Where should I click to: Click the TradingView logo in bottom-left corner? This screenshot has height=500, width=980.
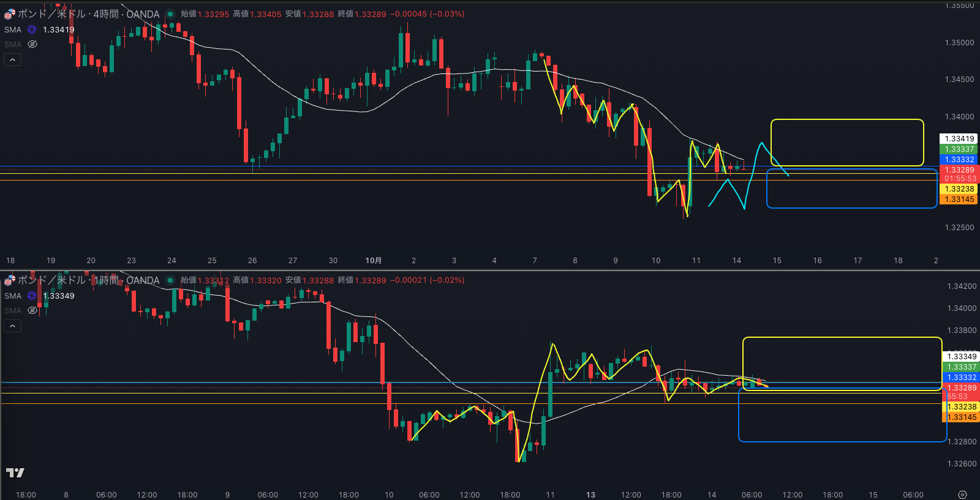pyautogui.click(x=15, y=472)
